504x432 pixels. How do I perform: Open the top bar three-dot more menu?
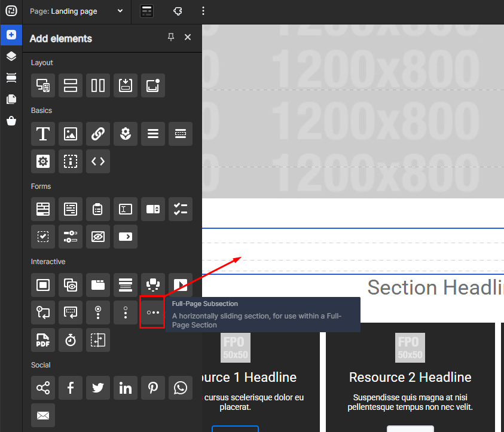click(203, 11)
